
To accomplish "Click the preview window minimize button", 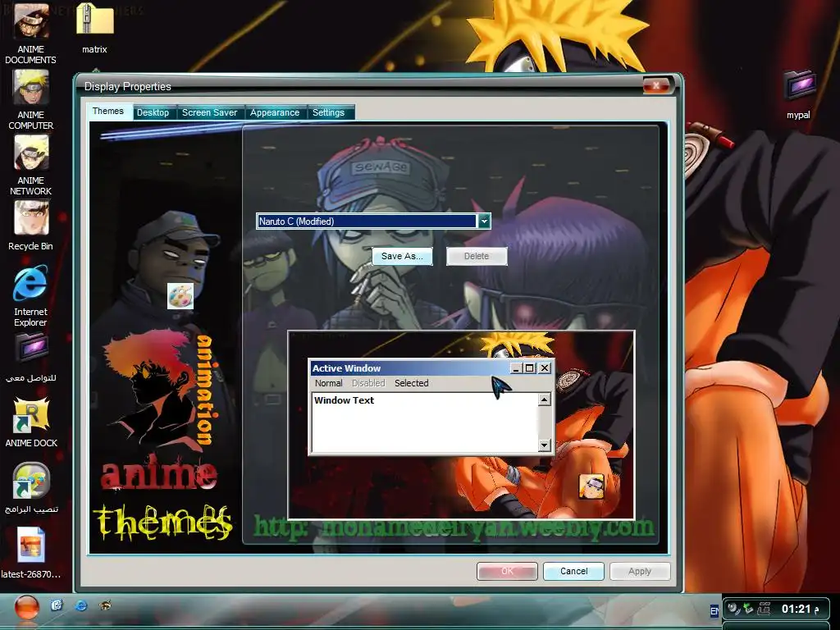I will point(516,368).
